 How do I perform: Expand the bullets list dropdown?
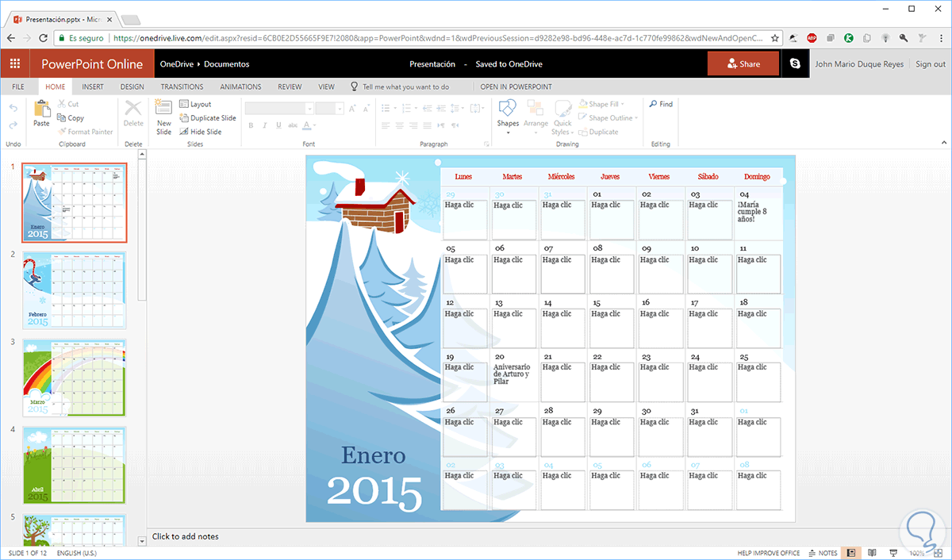coord(395,108)
